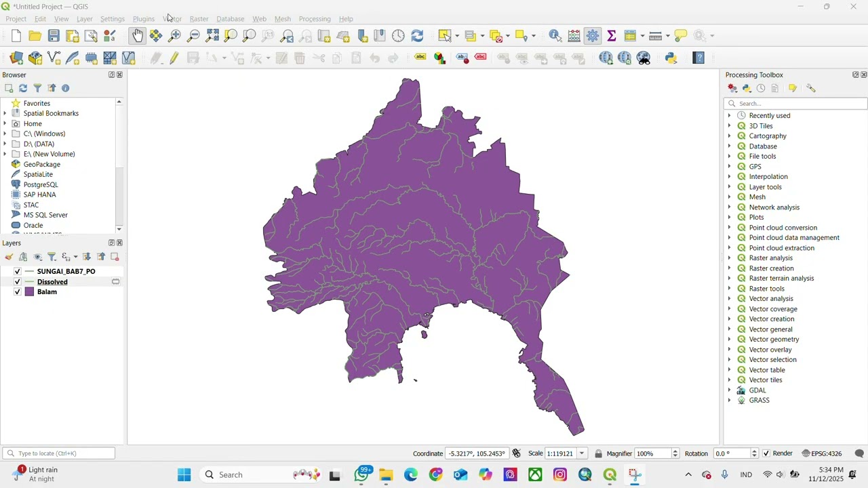Open toolbox Options wrench icon
This screenshot has width=868, height=488.
coord(811,88)
